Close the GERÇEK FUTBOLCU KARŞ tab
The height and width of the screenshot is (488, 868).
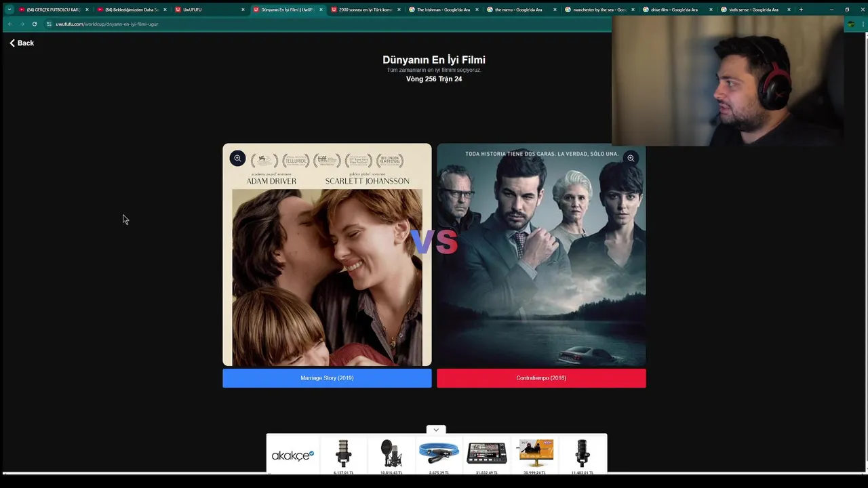click(x=87, y=9)
